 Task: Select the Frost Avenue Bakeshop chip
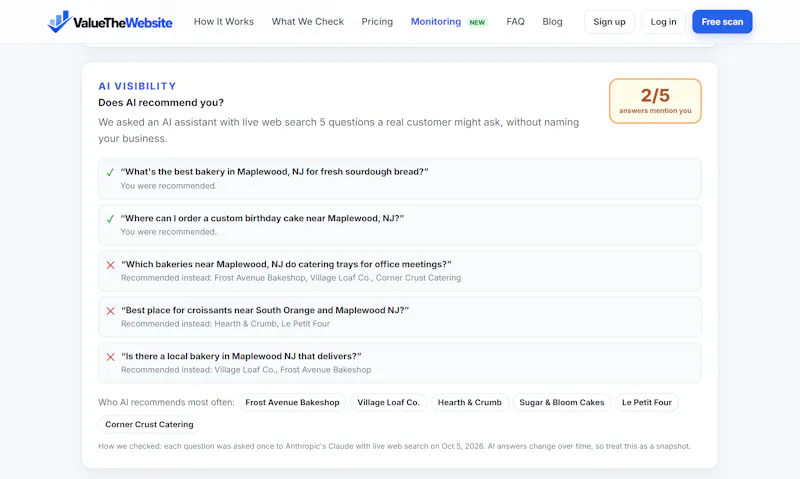click(292, 402)
